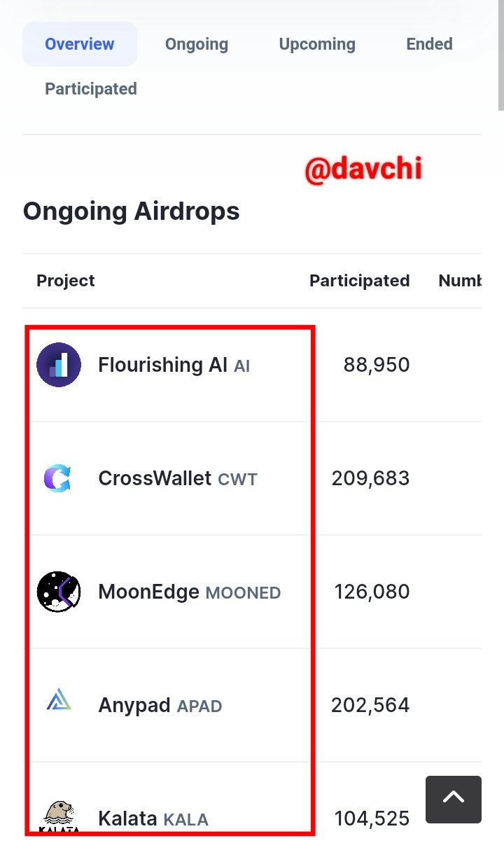Switch to the Ongoing tab

(x=197, y=44)
